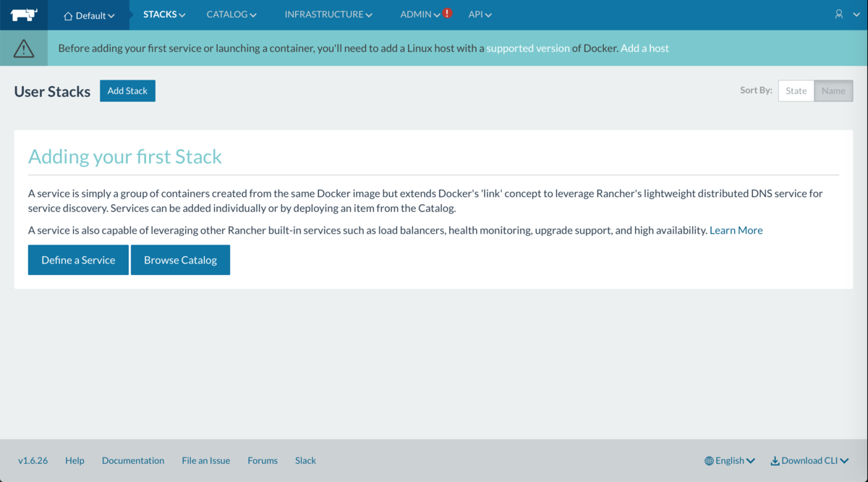Open the Learn More link
Screen dimensions: 868x482
coord(736,230)
